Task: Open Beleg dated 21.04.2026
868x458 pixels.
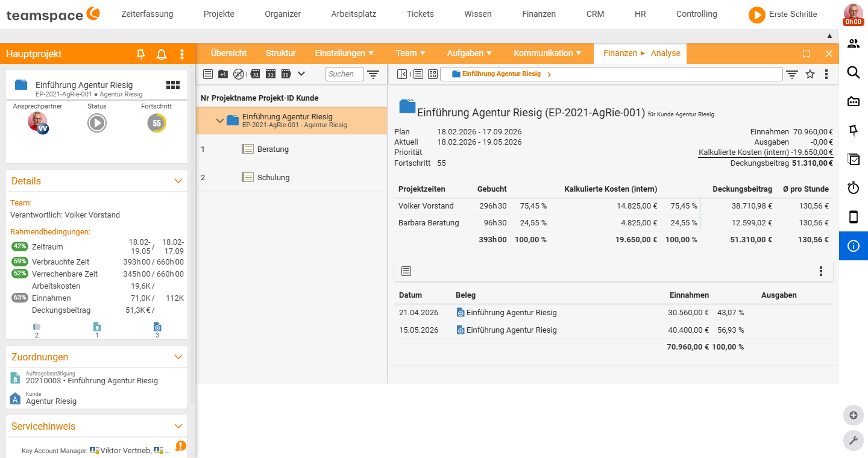Action: [x=506, y=313]
